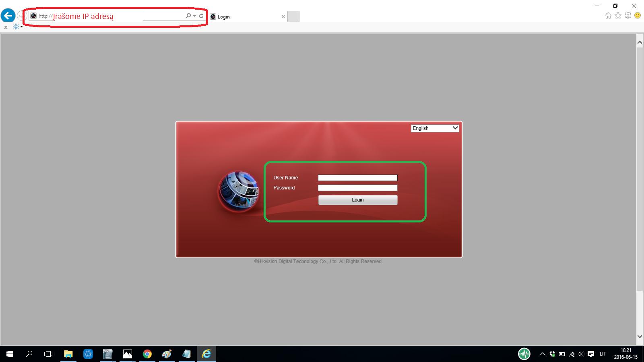The width and height of the screenshot is (644, 362).
Task: Open the address bar autocomplete dropdown arrow
Action: point(194,16)
